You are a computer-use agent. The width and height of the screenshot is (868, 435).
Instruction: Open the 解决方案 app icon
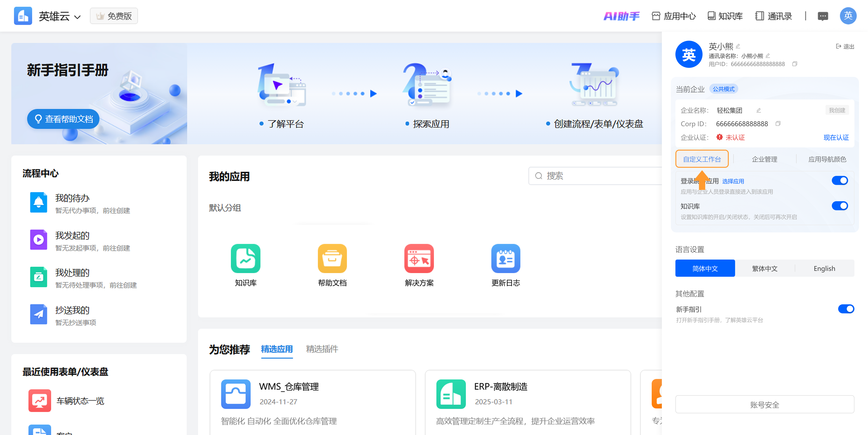click(419, 258)
